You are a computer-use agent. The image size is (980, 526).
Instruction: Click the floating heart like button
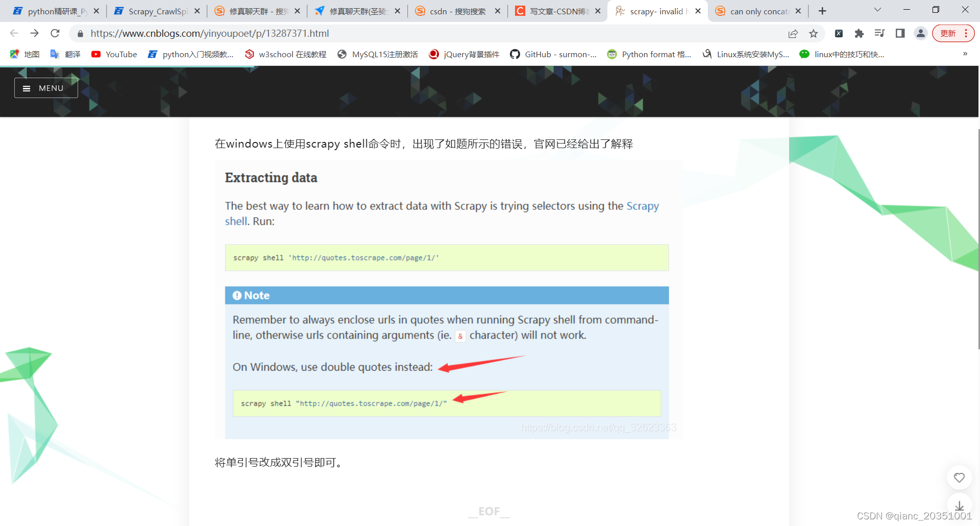[x=959, y=477]
